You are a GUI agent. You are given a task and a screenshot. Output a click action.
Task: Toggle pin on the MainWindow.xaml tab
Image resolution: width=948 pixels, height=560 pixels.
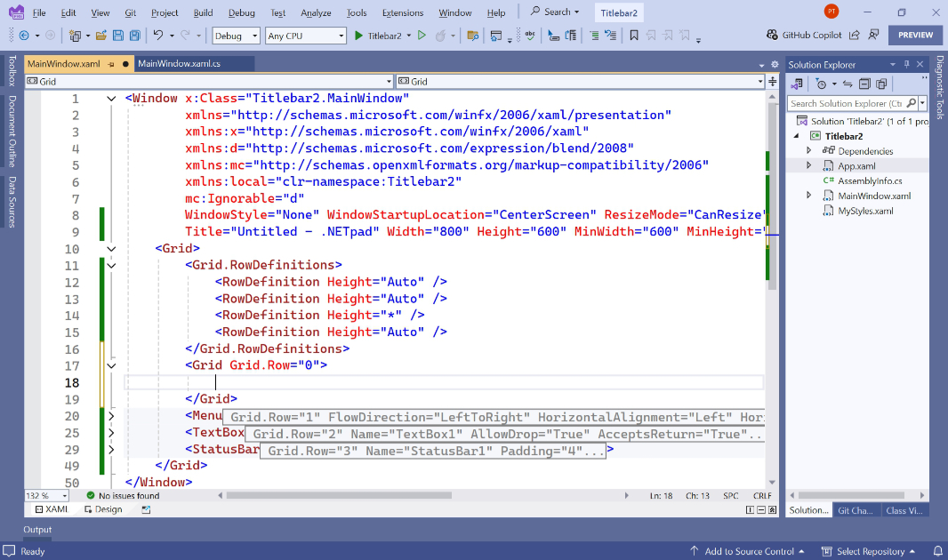(110, 64)
